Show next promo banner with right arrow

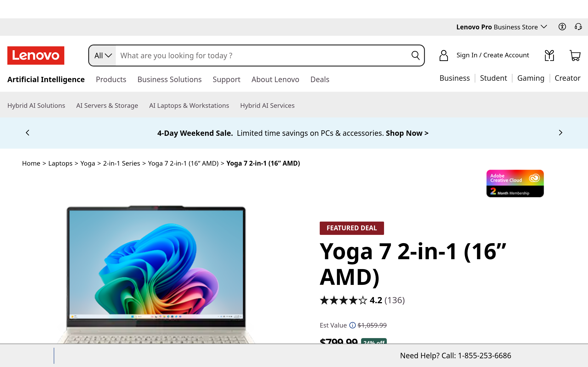560,133
